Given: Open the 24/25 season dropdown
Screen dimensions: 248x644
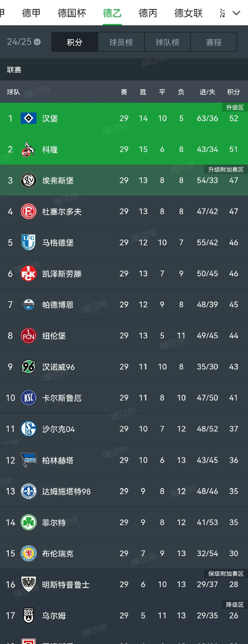Looking at the screenshot, I should [24, 42].
